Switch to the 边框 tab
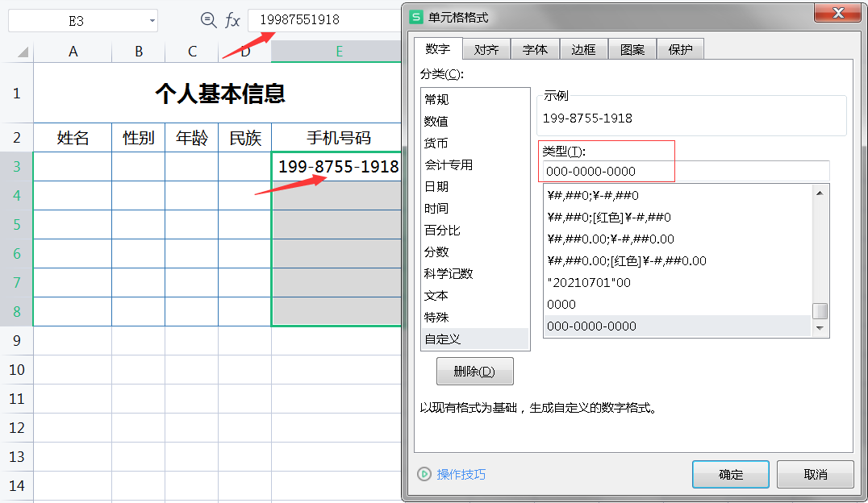 pyautogui.click(x=583, y=50)
